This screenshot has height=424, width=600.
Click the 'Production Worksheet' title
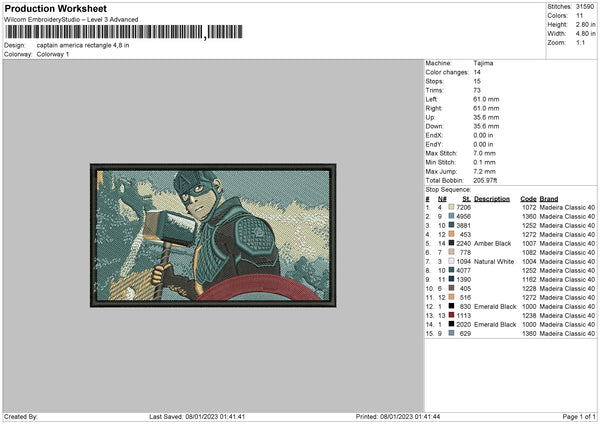55,8
